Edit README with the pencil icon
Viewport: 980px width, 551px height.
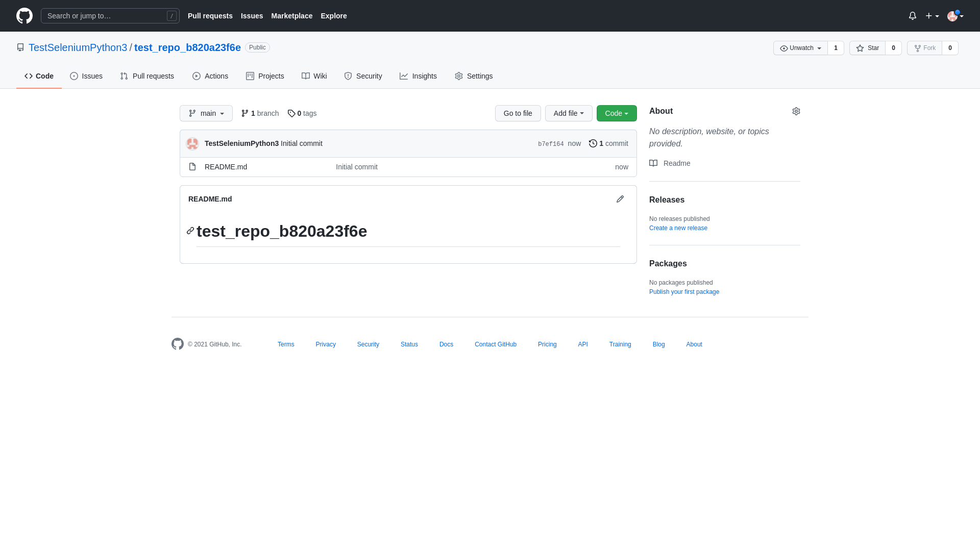620,199
